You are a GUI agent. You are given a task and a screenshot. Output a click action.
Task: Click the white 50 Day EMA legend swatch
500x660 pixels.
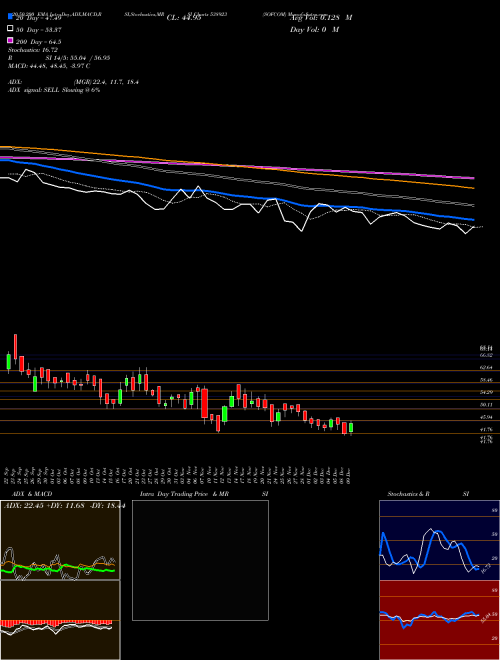tap(10, 29)
